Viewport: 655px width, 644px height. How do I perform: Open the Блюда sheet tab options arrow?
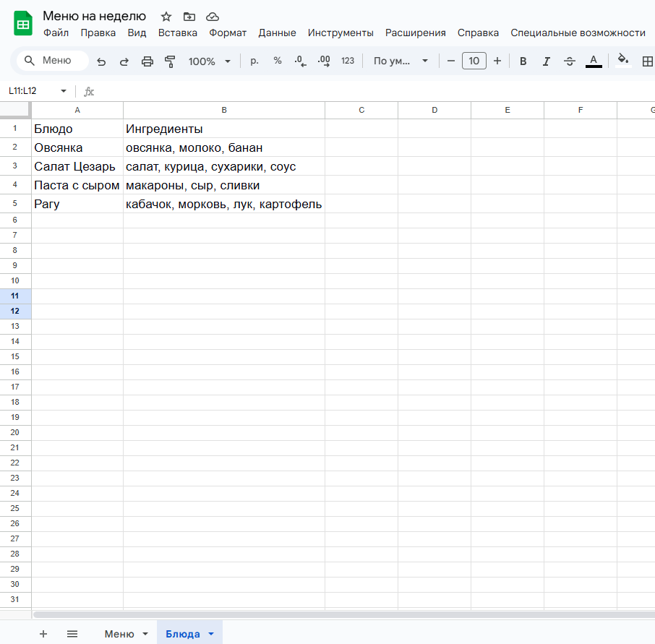pyautogui.click(x=211, y=634)
